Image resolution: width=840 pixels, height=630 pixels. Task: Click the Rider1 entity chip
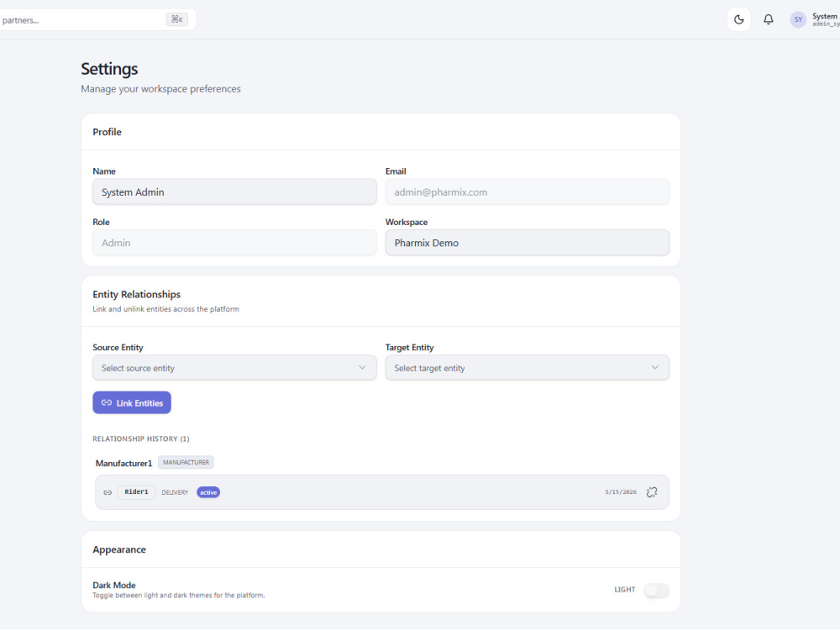tap(136, 491)
